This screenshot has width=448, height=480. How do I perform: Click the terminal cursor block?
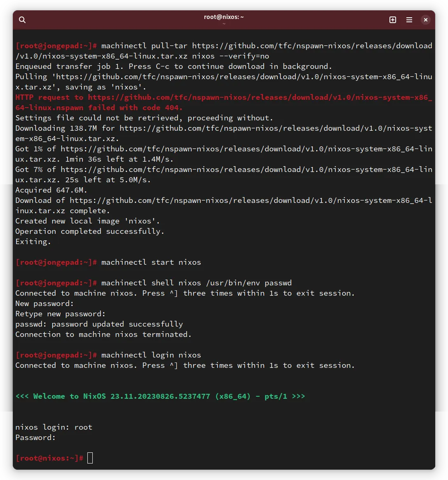90,458
